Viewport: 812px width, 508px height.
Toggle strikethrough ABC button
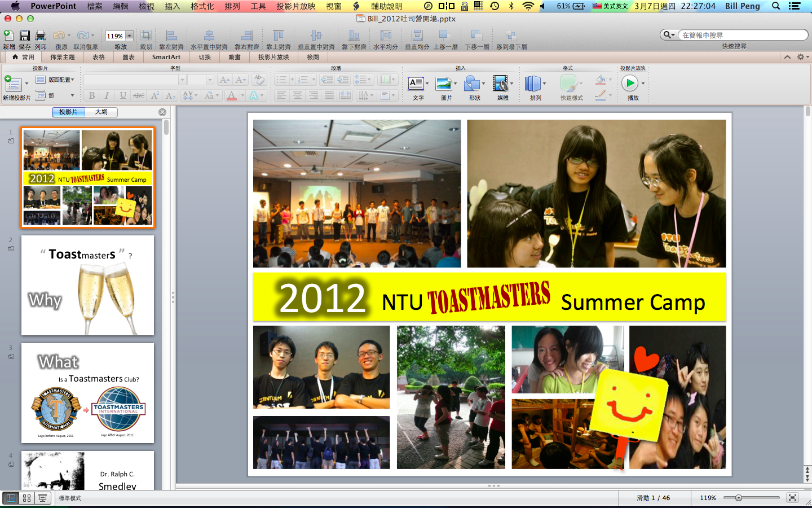pyautogui.click(x=139, y=95)
